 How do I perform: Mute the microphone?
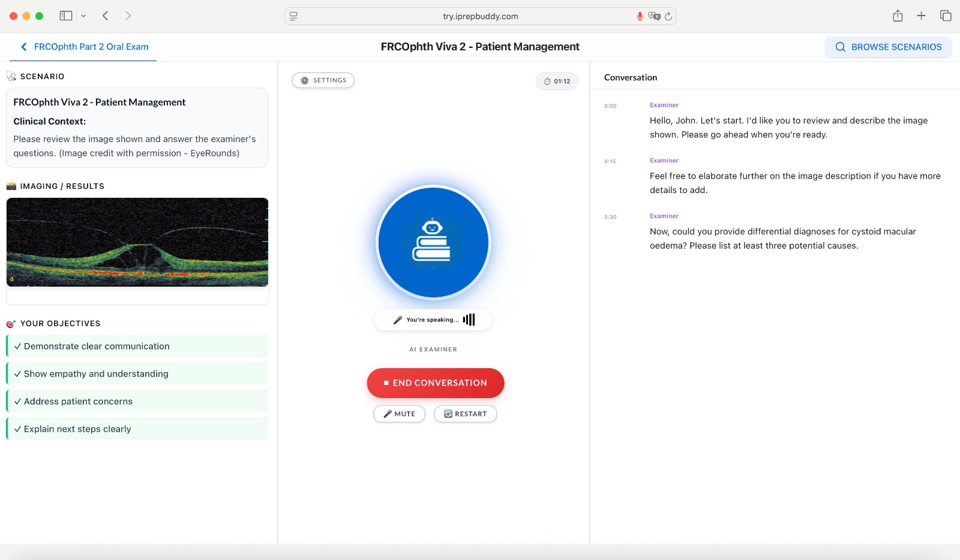coord(398,414)
